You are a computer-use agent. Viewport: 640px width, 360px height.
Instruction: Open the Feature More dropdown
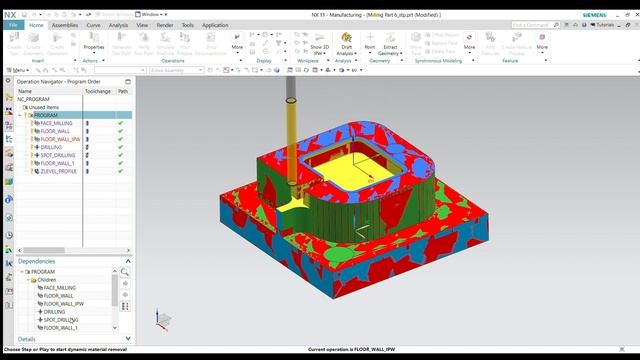(542, 42)
